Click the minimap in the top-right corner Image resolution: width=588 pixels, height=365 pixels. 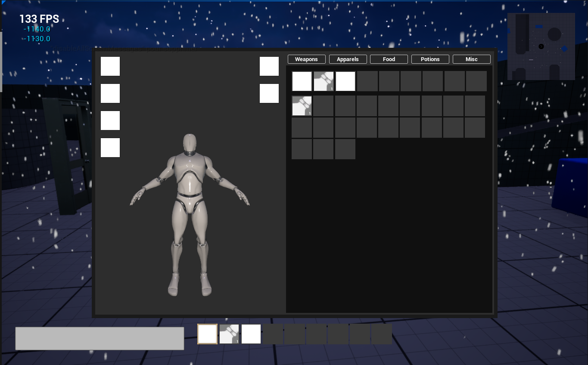click(x=541, y=46)
